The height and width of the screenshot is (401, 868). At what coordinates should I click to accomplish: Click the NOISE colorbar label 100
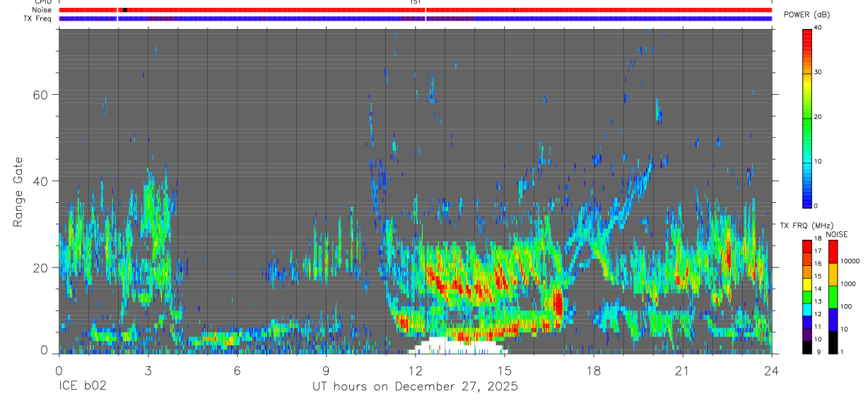click(847, 307)
